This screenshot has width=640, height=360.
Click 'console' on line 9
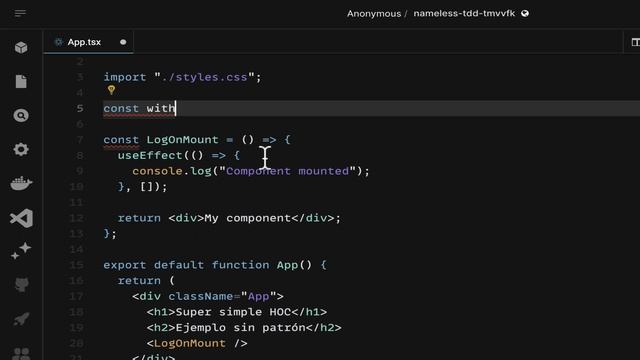tap(157, 171)
